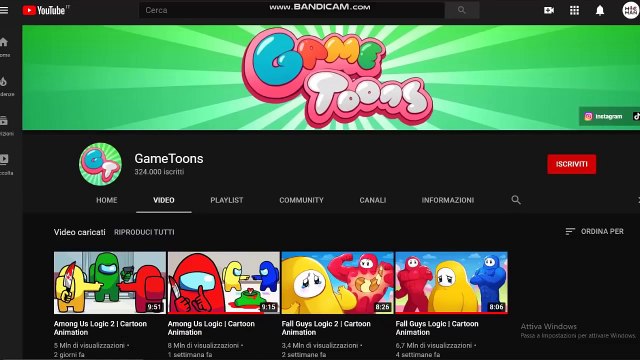This screenshot has height=360, width=640.
Task: Open the PLAYLIST tab
Action: tap(227, 200)
